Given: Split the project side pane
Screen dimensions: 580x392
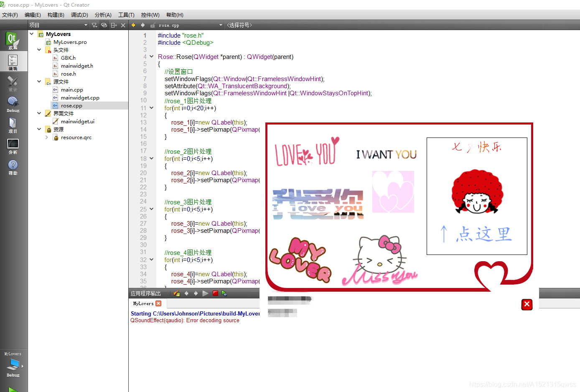Looking at the screenshot, I should 114,25.
